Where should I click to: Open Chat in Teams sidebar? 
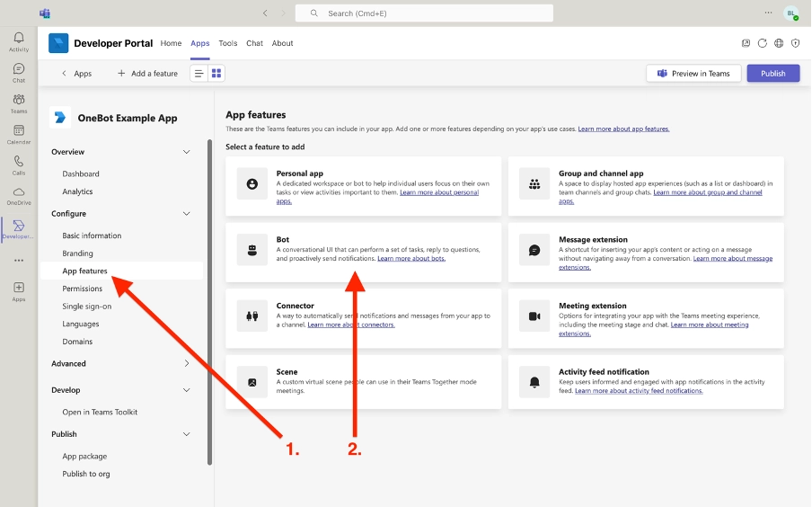point(19,73)
